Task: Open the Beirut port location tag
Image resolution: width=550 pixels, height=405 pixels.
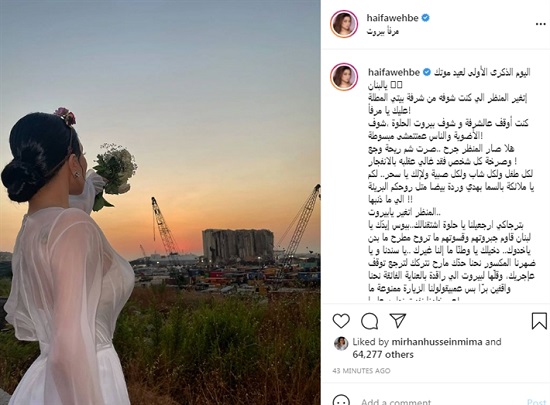Action: point(383,32)
